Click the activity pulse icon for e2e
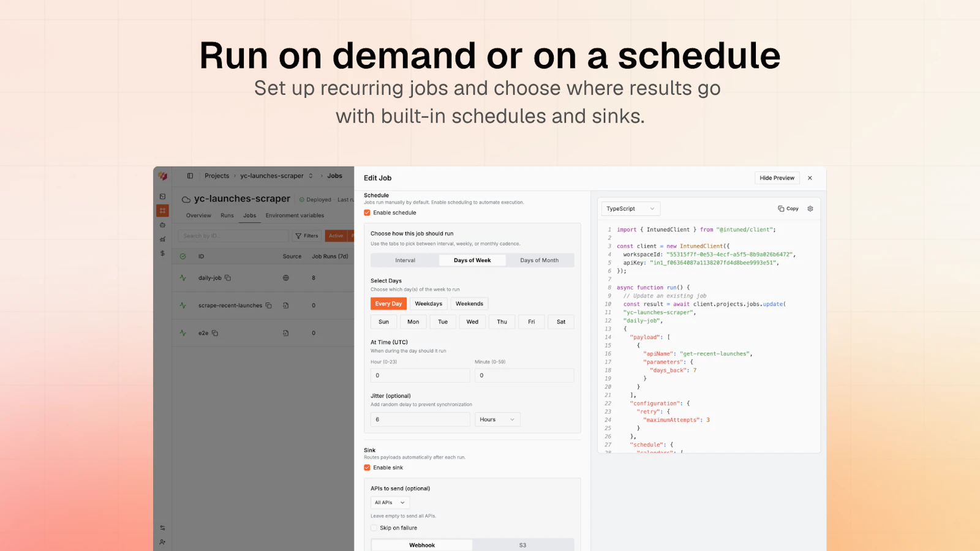980x551 pixels. click(x=183, y=333)
